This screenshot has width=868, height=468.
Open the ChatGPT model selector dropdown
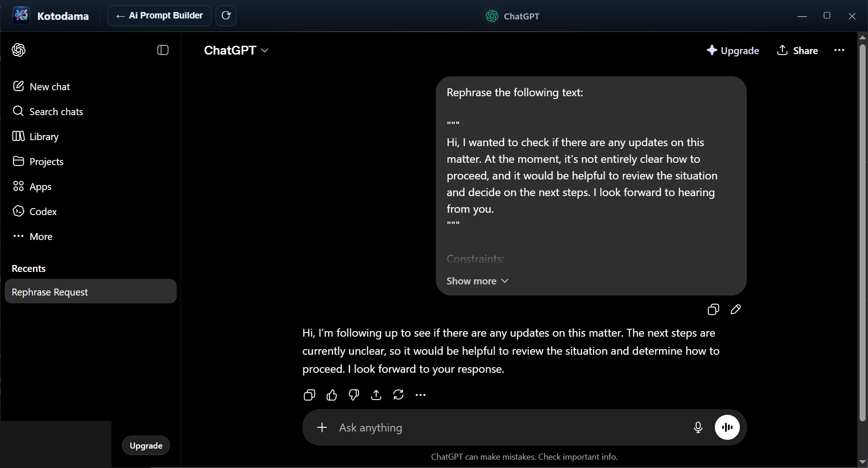[236, 50]
